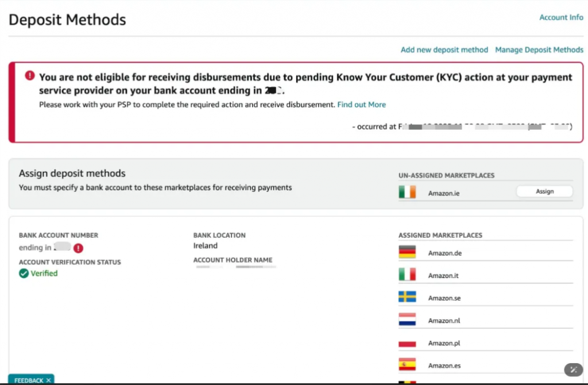
Task: Click the red warning icon beside bank account number
Action: pyautogui.click(x=78, y=248)
